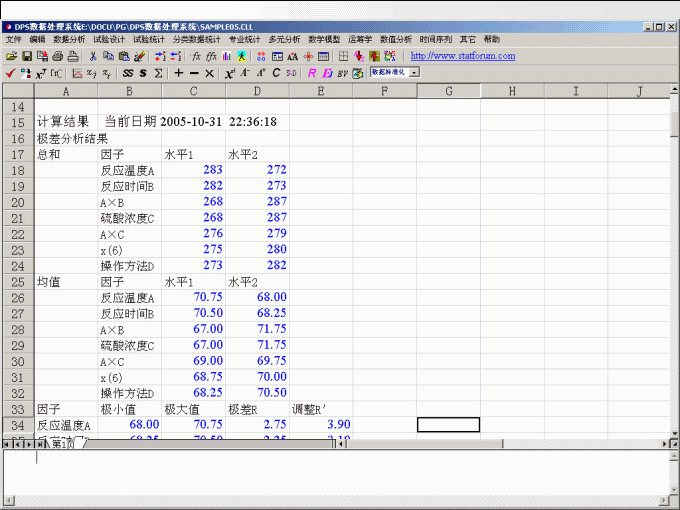Click column G header
The width and height of the screenshot is (680, 510).
pyautogui.click(x=448, y=91)
